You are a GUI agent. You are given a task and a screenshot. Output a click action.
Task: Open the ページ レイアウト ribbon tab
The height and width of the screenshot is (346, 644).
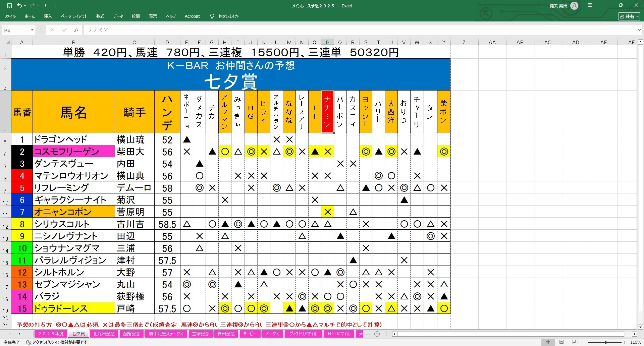(x=74, y=16)
